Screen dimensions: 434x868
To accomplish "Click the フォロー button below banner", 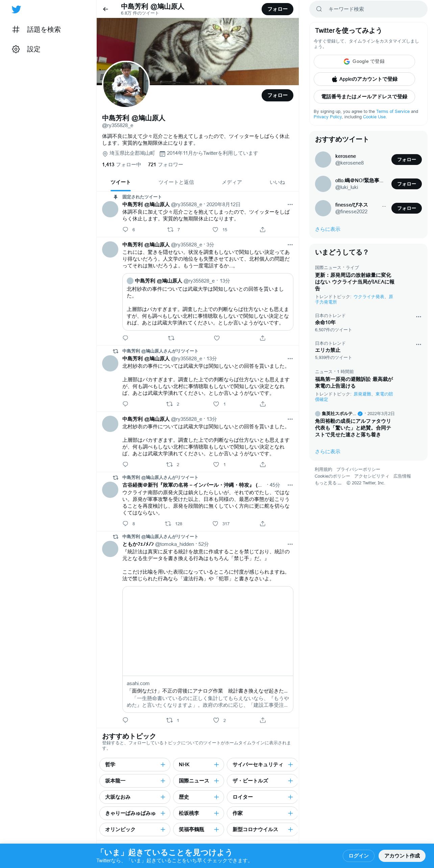I will (x=278, y=95).
